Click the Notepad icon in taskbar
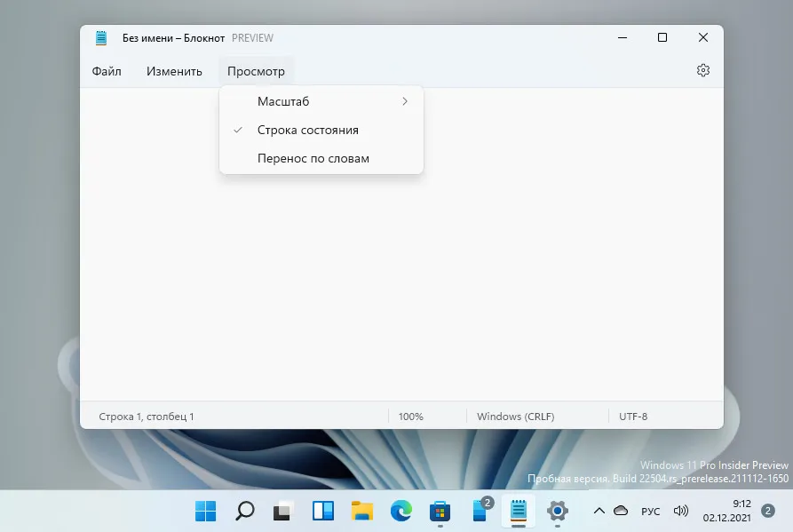793x532 pixels. (x=518, y=511)
